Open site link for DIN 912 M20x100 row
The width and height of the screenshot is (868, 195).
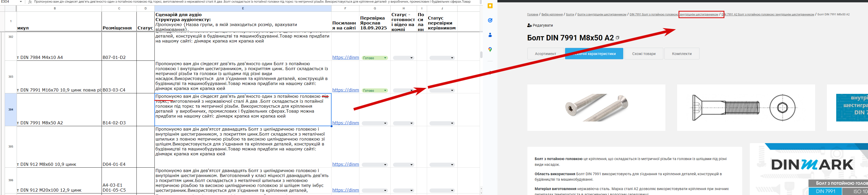point(345,190)
